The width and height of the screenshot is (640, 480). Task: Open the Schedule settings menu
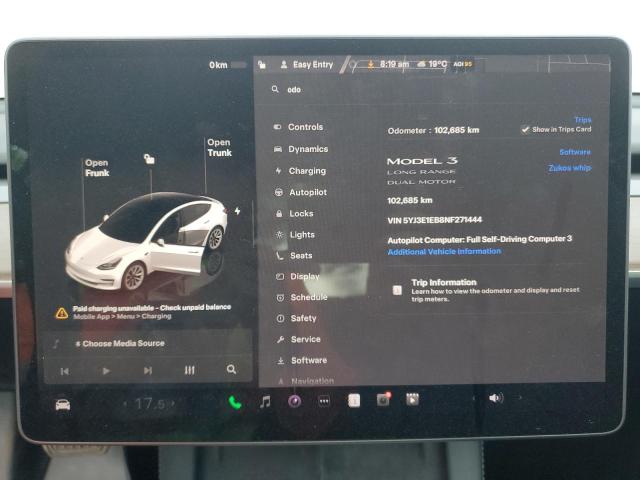(302, 298)
